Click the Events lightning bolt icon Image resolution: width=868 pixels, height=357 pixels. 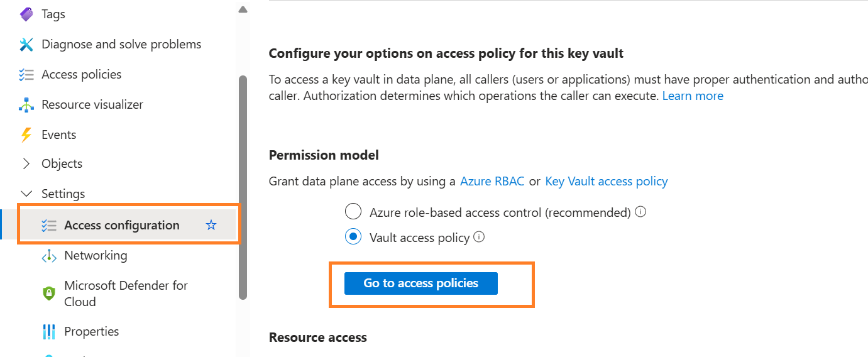coord(26,135)
